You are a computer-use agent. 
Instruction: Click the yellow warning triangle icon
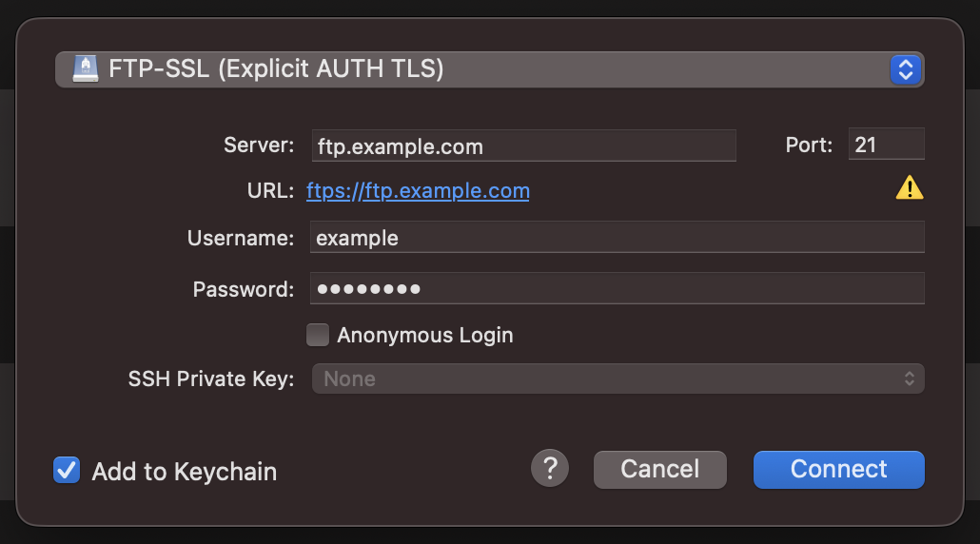point(910,188)
